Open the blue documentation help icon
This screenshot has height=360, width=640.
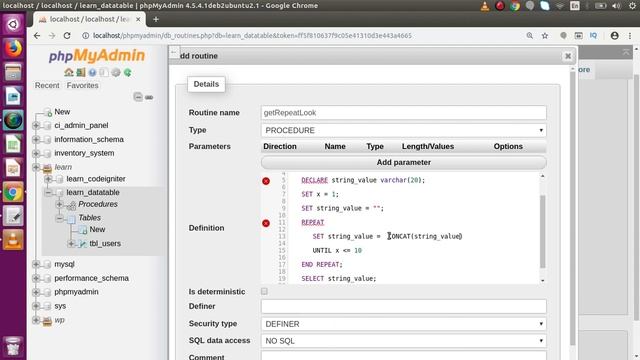point(92,72)
